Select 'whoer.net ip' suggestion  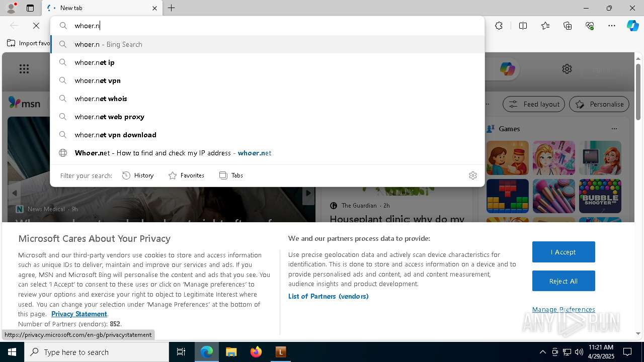point(267,62)
